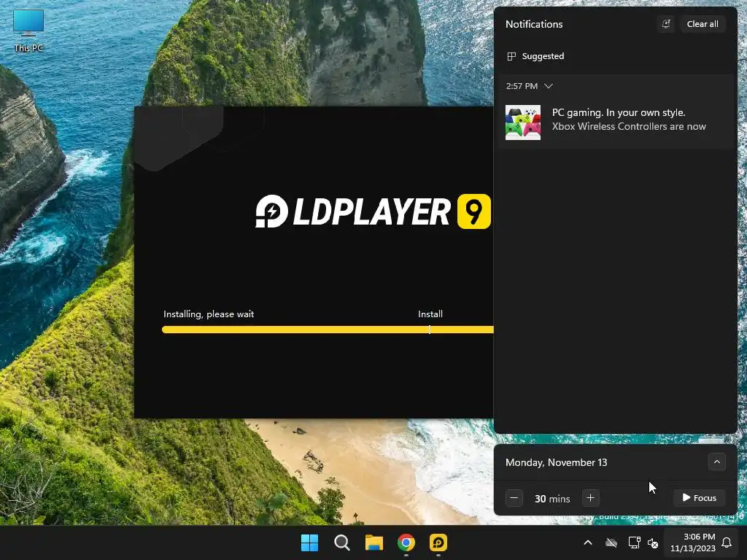Expand the calendar chevron button
Screen dimensions: 747x560
[716, 462]
